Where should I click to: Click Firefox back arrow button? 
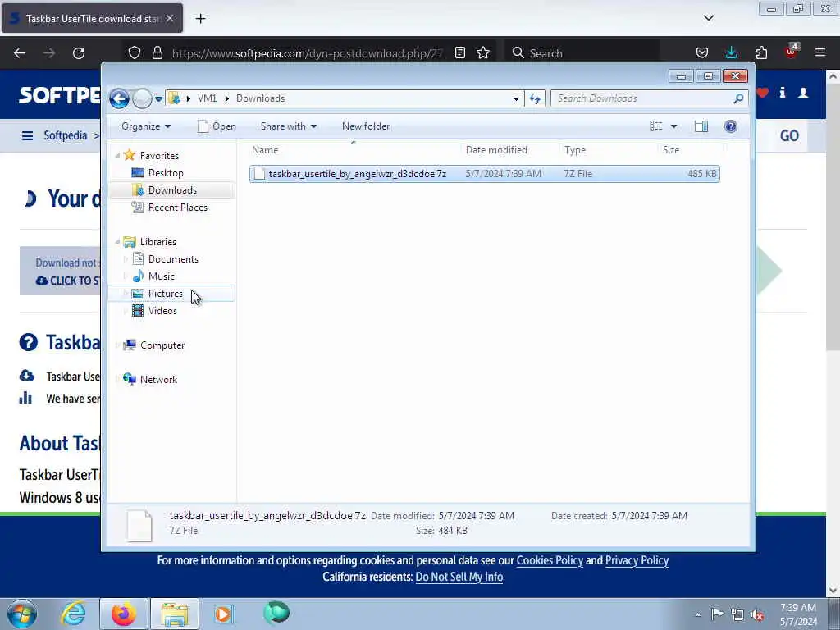point(20,53)
